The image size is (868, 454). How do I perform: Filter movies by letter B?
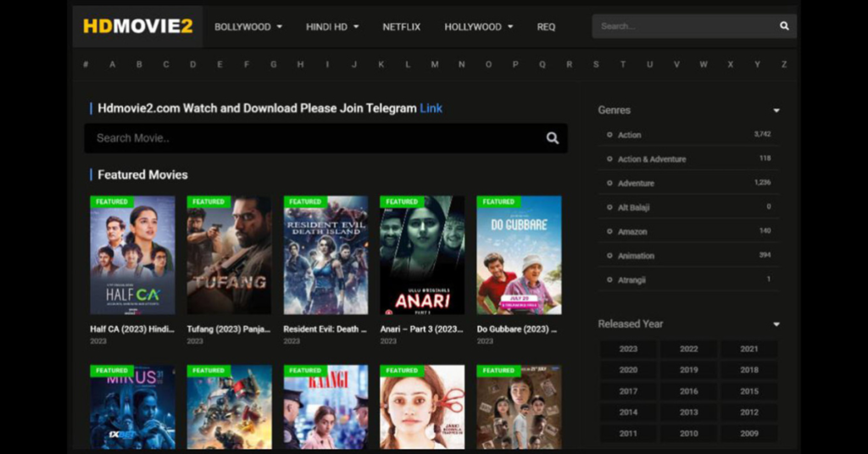[139, 64]
